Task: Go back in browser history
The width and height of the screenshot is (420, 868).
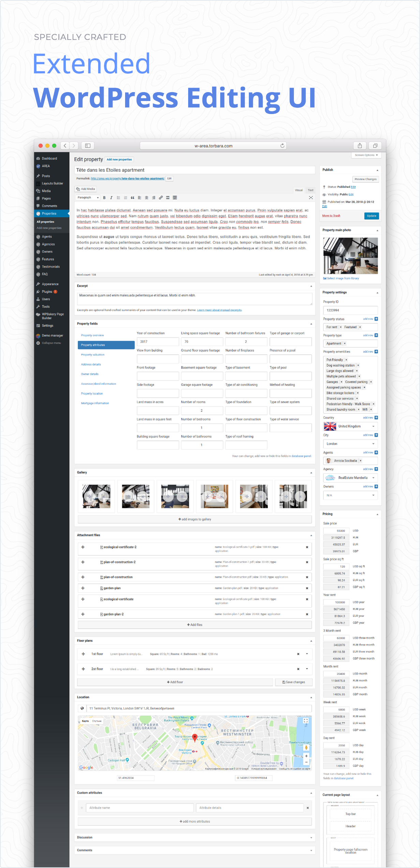Action: click(65, 146)
